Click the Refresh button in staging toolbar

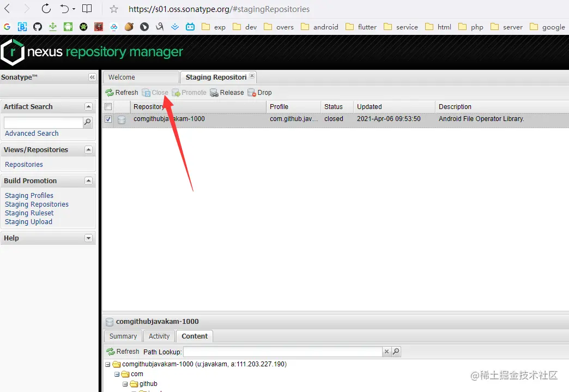[x=122, y=93]
